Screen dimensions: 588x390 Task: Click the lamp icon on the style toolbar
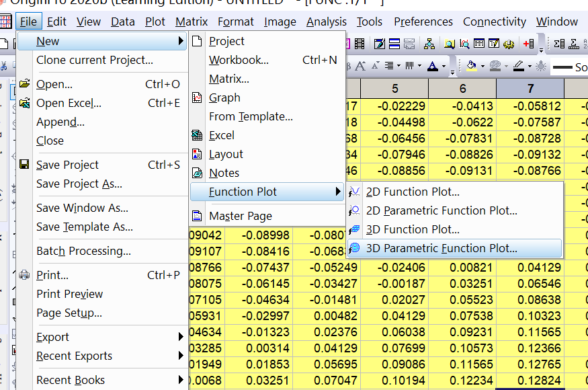(x=542, y=66)
